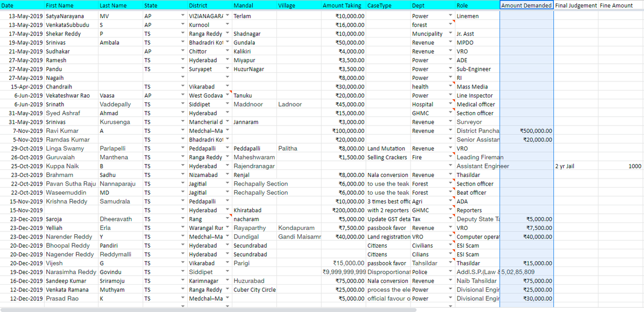Click the ₹500,000.00 amount demanded cell
This screenshot has height=312, width=644.
526,131
